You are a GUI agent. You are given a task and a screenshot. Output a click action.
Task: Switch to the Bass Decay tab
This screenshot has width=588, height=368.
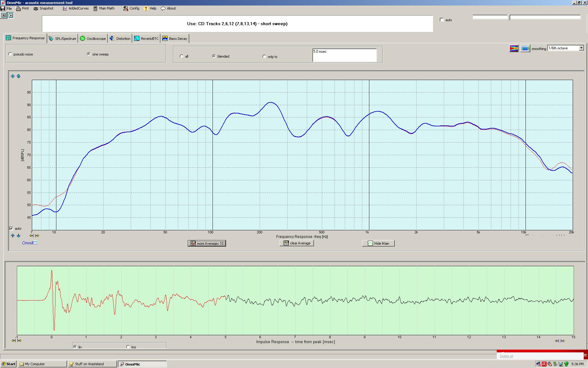175,39
